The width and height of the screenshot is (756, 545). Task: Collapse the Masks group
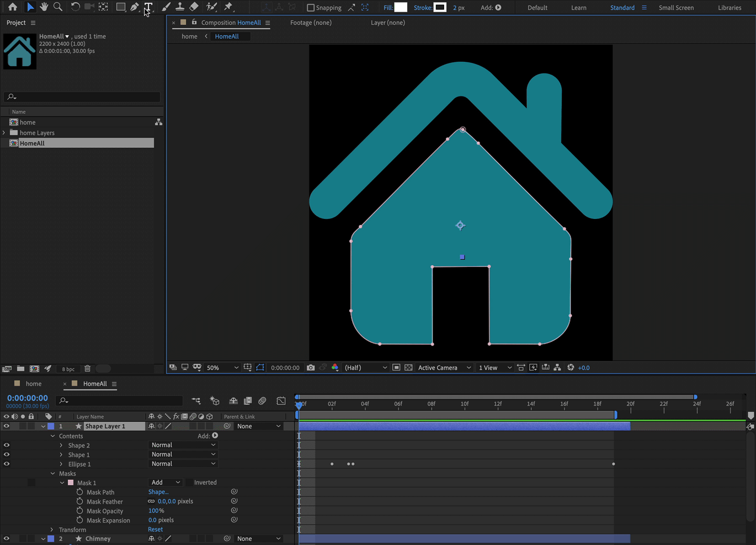[53, 473]
